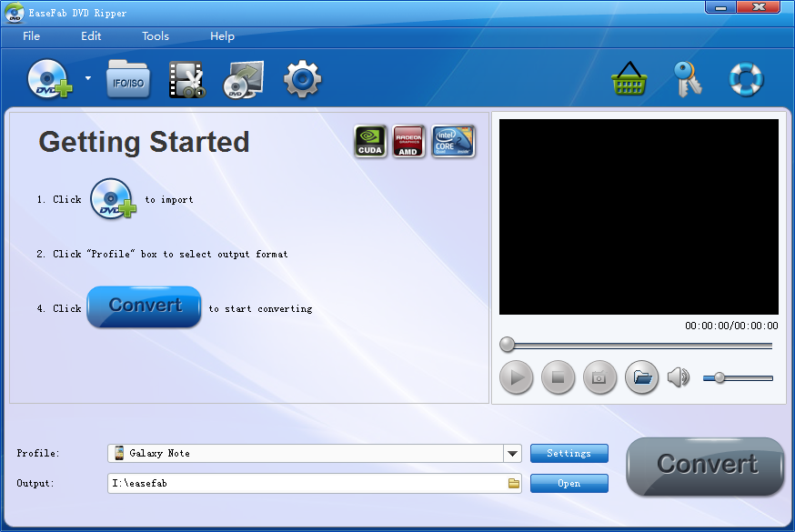Image resolution: width=795 pixels, height=532 pixels.
Task: Click the playback seek slider handle
Action: click(x=507, y=345)
